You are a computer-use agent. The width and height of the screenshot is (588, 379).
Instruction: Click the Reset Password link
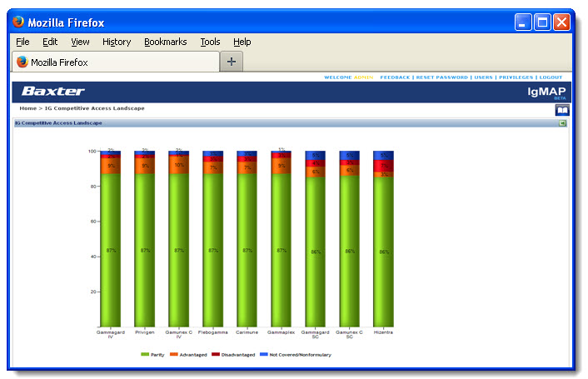point(441,77)
